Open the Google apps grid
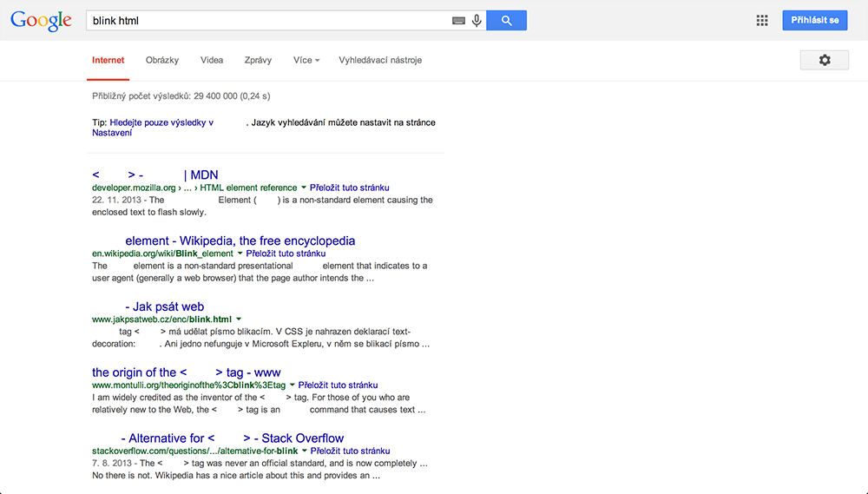Viewport: 868px width, 494px height. 762,21
